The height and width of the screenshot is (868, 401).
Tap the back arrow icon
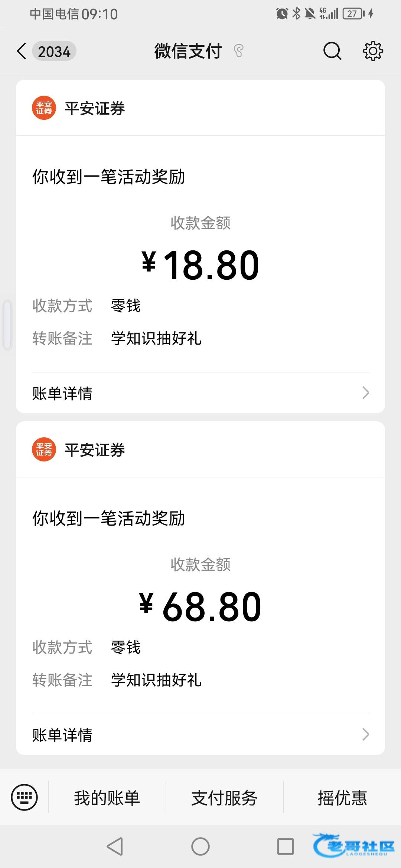coord(22,51)
